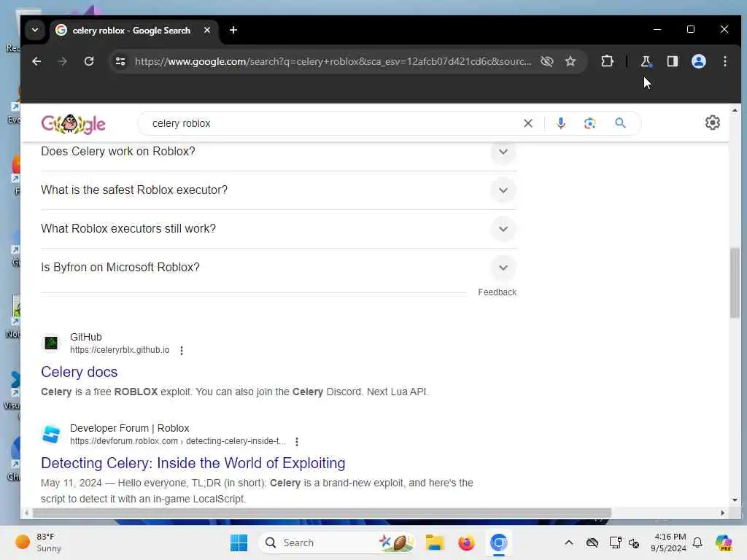The image size is (747, 560).
Task: Click the GitHub result favicon
Action: [x=51, y=343]
